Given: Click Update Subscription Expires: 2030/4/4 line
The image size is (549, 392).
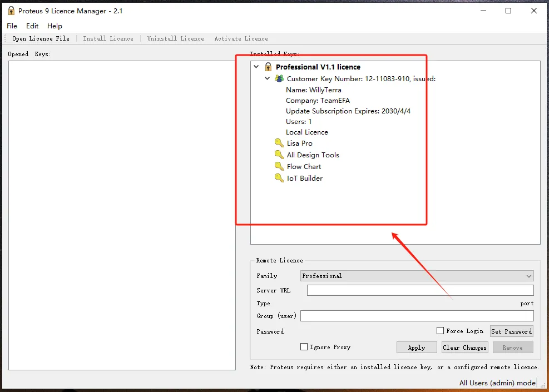Looking at the screenshot, I should point(348,111).
